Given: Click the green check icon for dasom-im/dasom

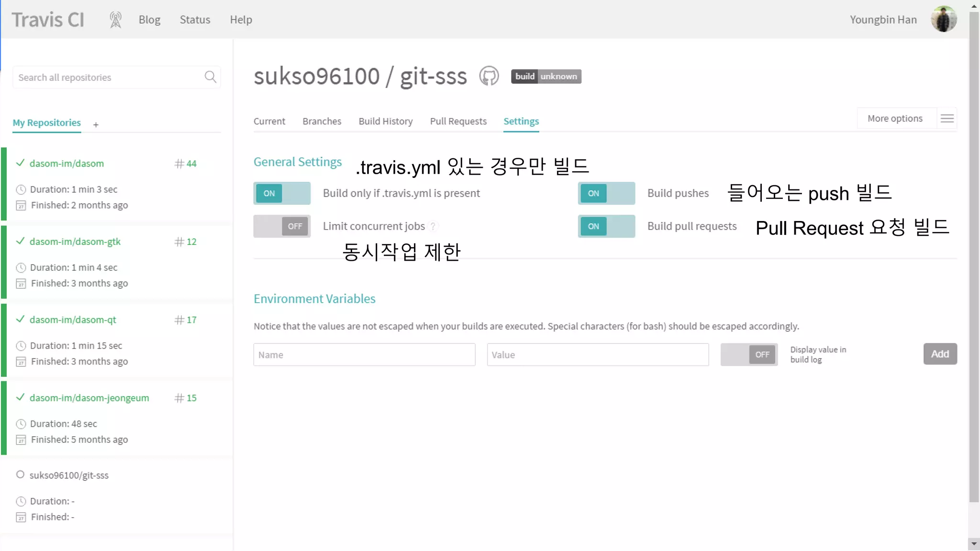Looking at the screenshot, I should pyautogui.click(x=20, y=163).
